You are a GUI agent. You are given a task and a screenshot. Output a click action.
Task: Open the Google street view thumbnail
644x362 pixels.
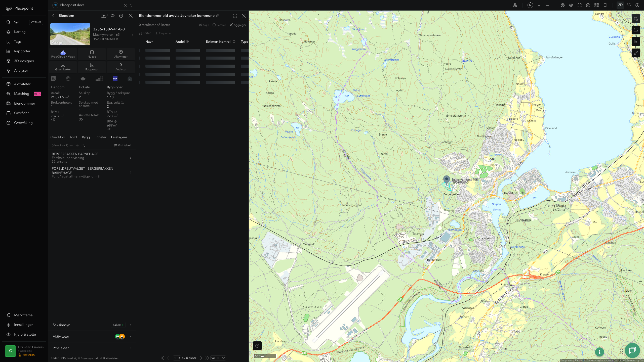pos(70,34)
